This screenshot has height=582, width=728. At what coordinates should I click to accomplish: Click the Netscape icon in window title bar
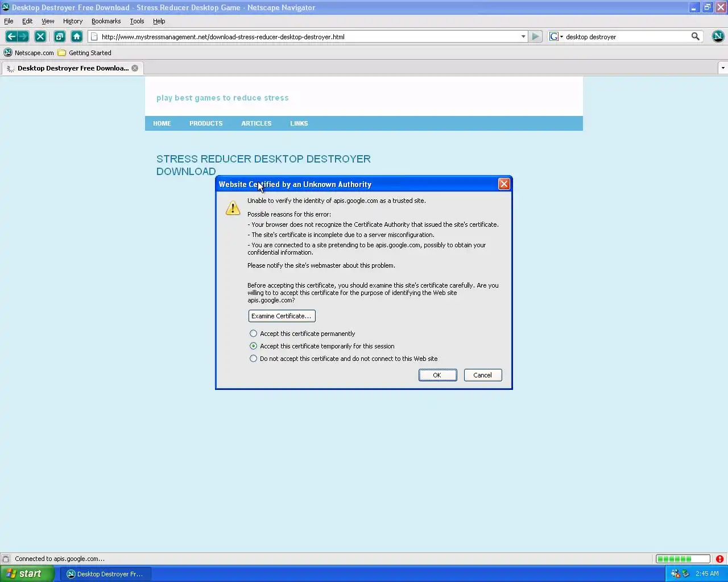tap(6, 7)
